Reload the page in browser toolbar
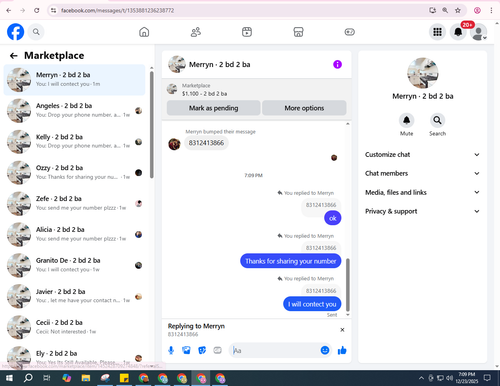 click(x=37, y=10)
